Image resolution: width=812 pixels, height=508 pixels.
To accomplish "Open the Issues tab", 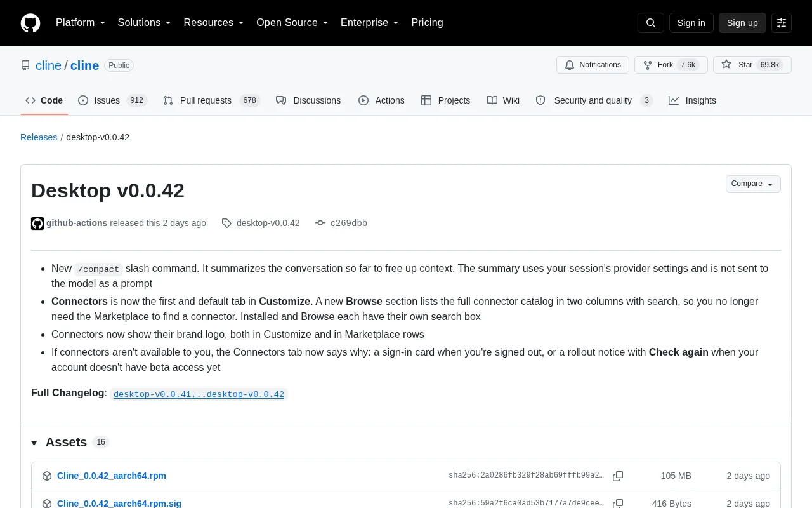I will (113, 100).
